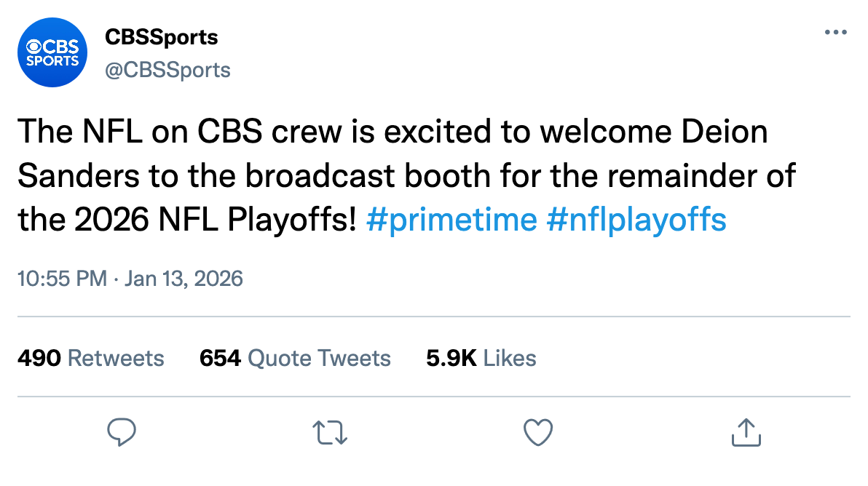This screenshot has height=486, width=868.
Task: Open the three-dot more options menu
Action: pos(836,33)
